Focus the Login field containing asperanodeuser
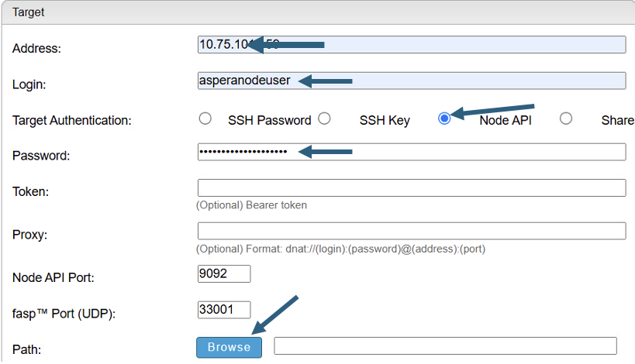The image size is (635, 364). tap(412, 81)
